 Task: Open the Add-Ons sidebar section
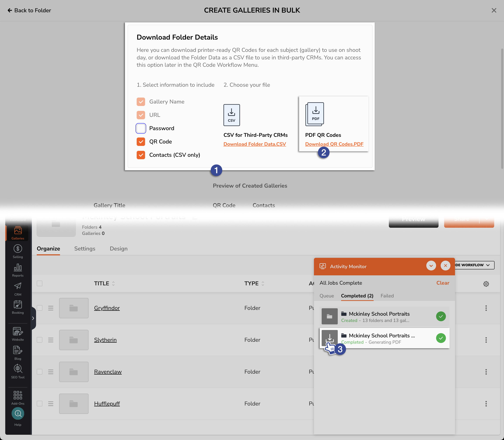[x=18, y=398]
